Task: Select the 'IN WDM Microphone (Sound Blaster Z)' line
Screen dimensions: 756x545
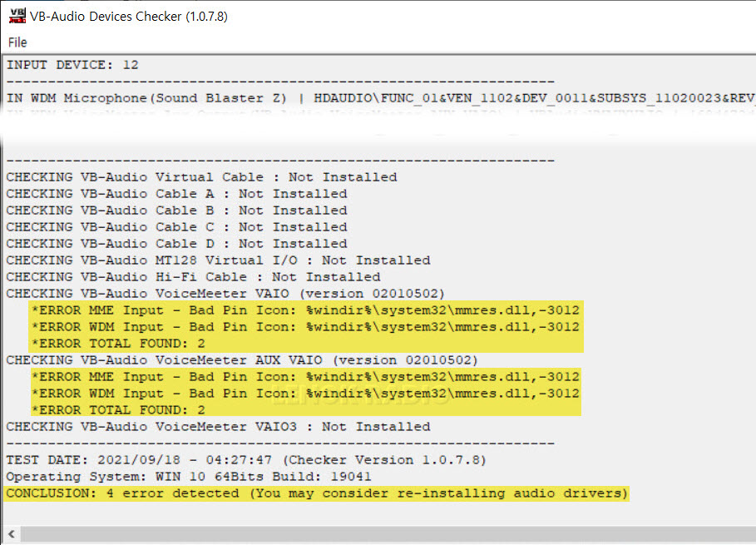Action: (381, 98)
